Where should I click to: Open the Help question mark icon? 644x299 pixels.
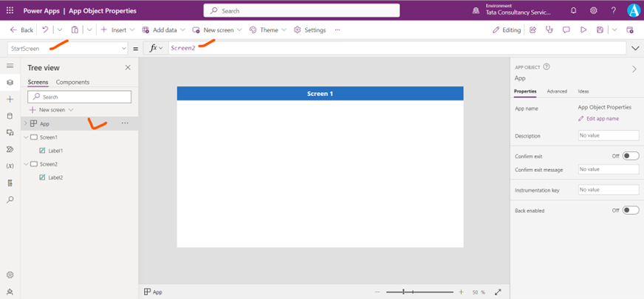(613, 11)
